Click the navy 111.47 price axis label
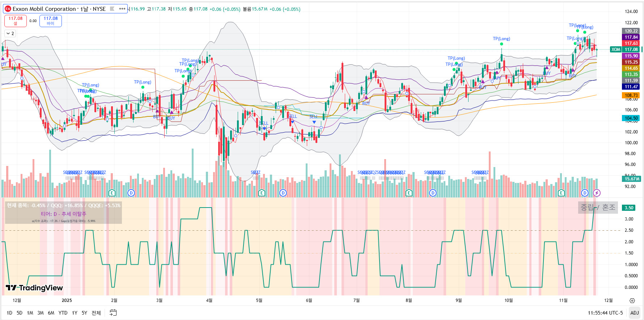Viewport: 644px width, 320px height. pyautogui.click(x=631, y=87)
